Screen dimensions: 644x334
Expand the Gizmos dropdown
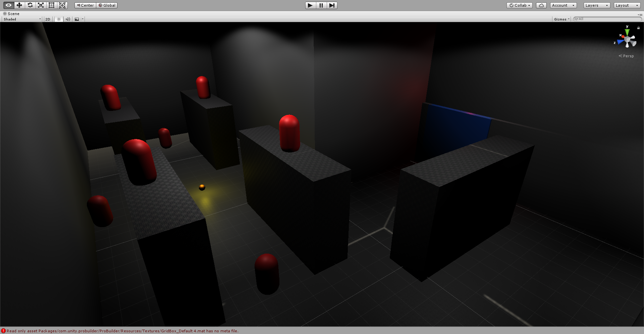point(561,19)
